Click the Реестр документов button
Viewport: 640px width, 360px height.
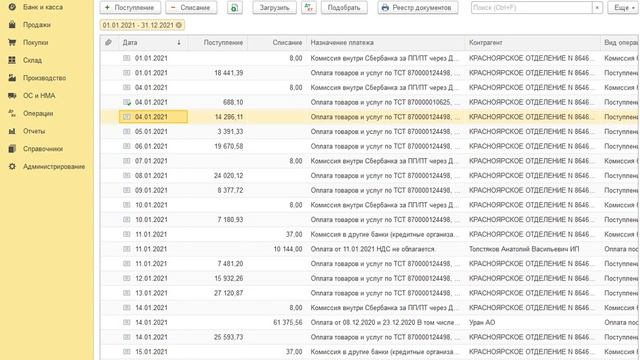(x=418, y=8)
